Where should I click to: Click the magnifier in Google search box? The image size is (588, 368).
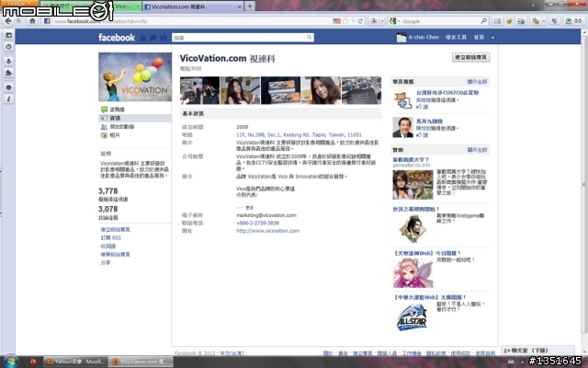(484, 21)
